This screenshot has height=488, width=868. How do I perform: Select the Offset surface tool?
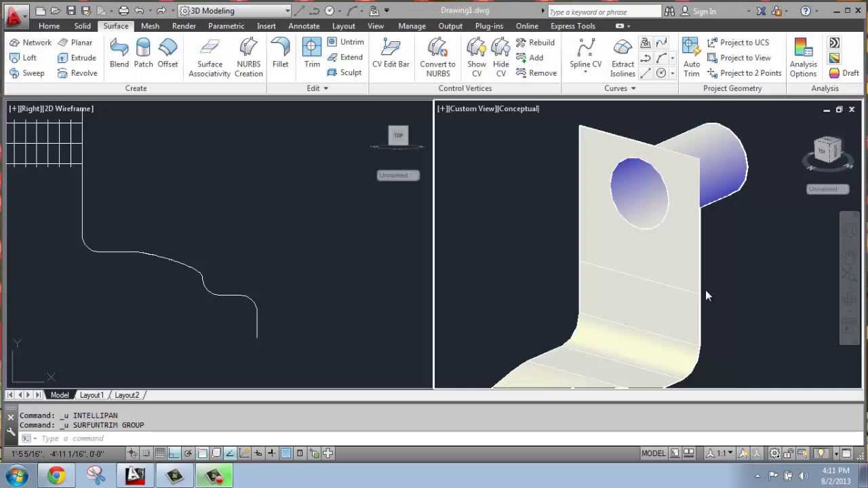pyautogui.click(x=167, y=53)
